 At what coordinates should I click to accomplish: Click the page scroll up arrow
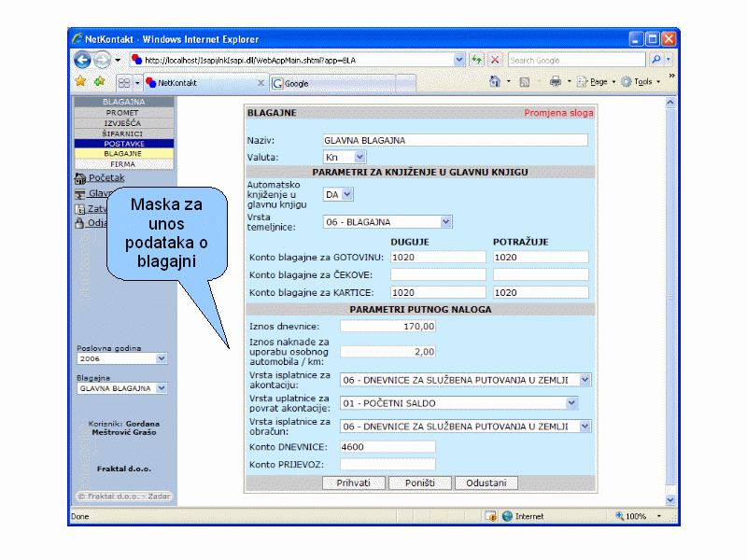[x=670, y=103]
